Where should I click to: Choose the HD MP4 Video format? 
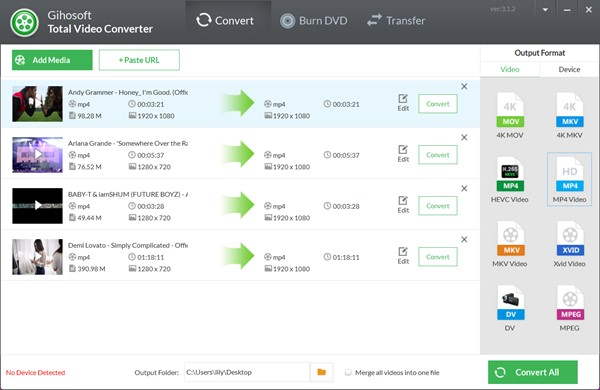pyautogui.click(x=569, y=179)
